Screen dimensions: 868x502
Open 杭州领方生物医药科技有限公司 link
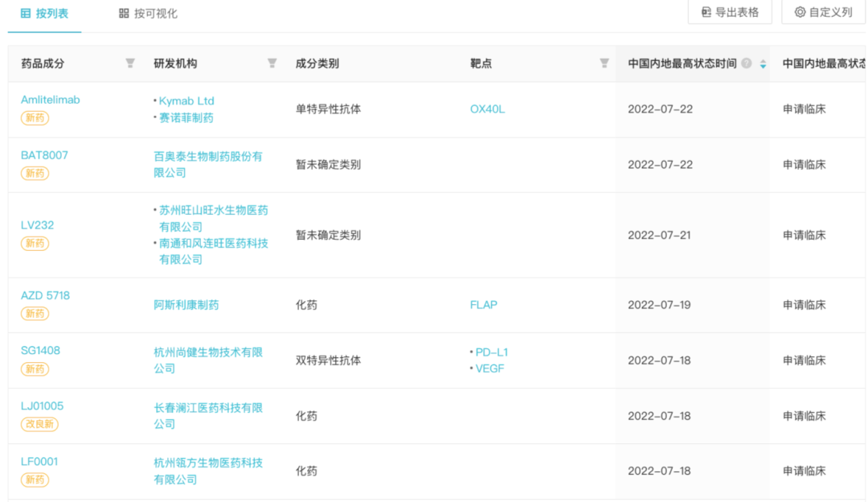(208, 471)
